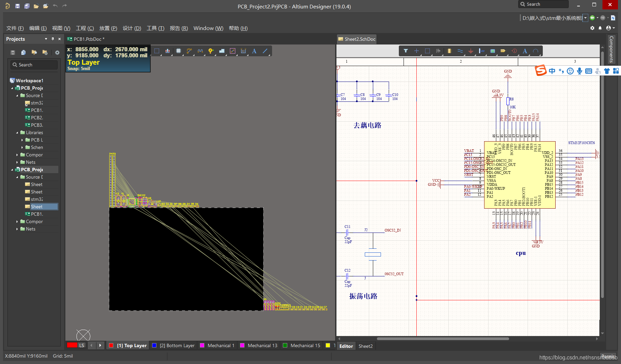Click the Mechanical 15 green swatch
The height and width of the screenshot is (364, 621).
coord(285,345)
